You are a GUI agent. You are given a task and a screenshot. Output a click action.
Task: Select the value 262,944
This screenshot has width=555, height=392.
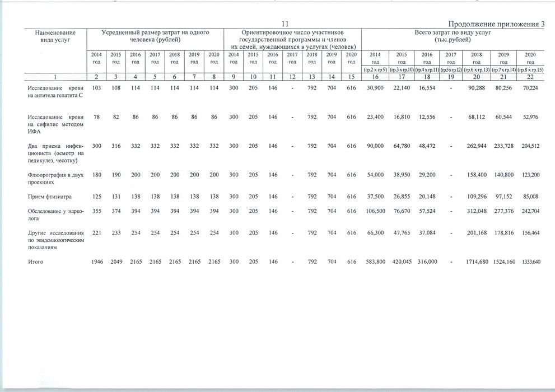[477, 146]
